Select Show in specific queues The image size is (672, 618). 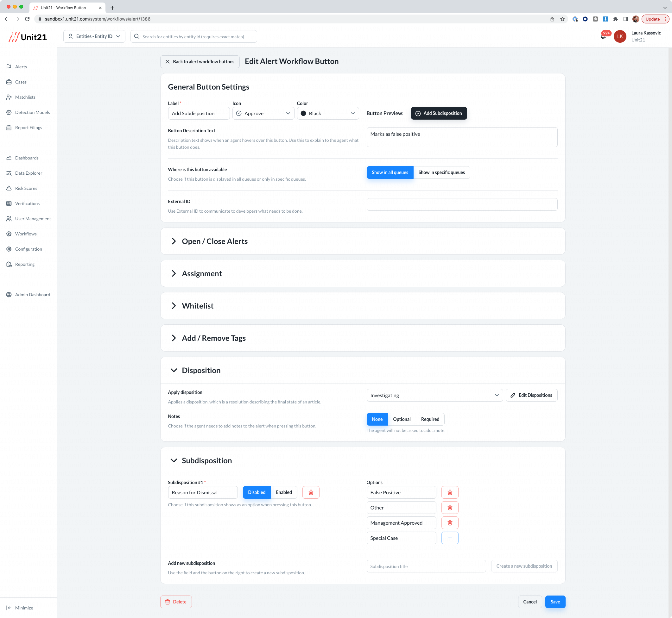pos(441,172)
